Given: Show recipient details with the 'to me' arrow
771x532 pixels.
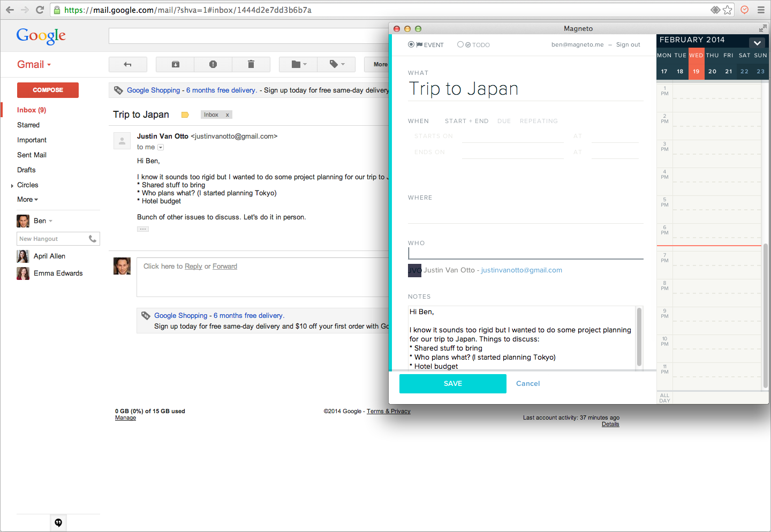Looking at the screenshot, I should pos(161,147).
